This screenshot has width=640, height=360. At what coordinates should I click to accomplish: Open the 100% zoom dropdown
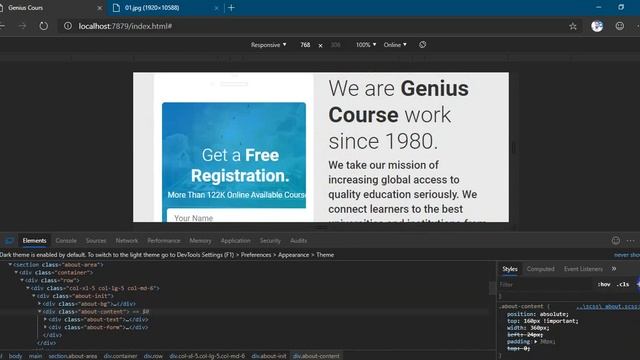tap(366, 45)
